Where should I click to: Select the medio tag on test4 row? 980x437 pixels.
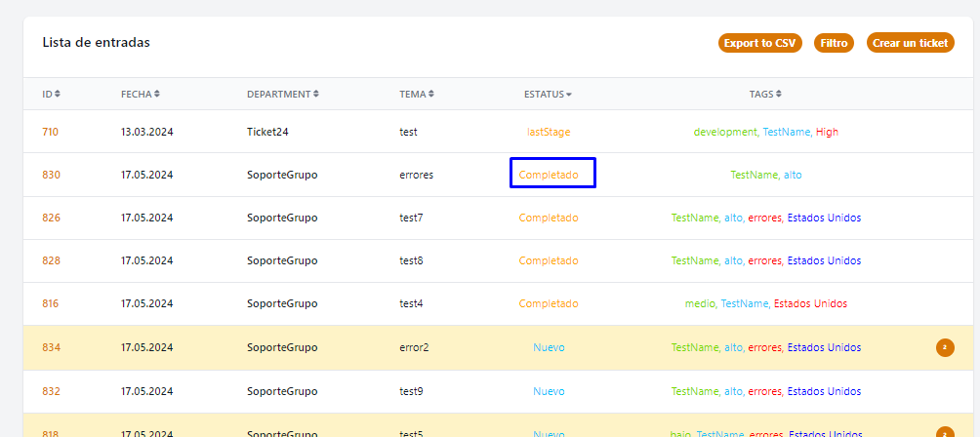[699, 303]
